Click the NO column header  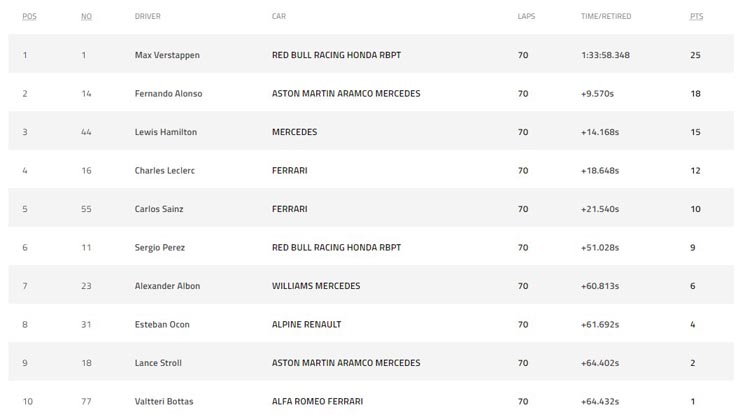tap(86, 17)
